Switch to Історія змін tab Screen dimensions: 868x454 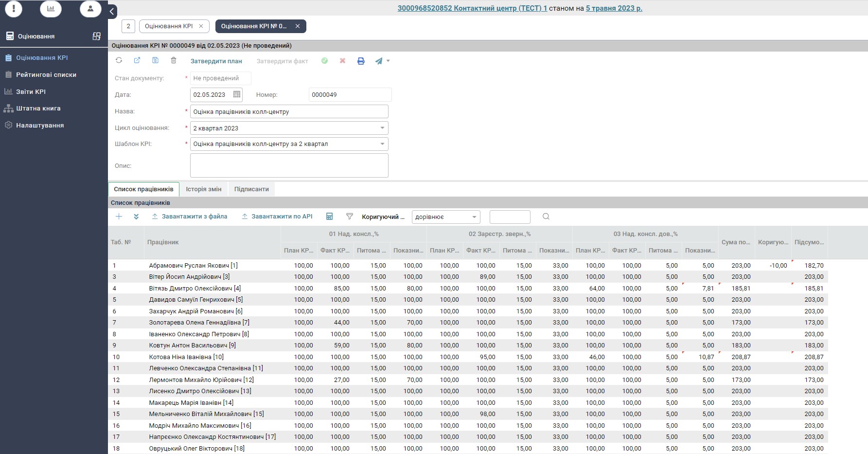[x=203, y=189]
